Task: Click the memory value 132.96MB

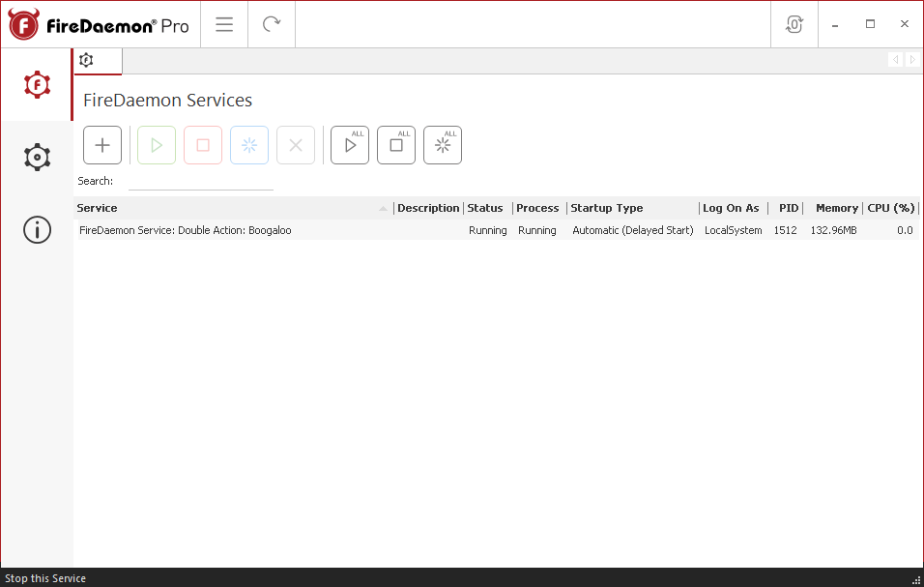Action: point(833,230)
